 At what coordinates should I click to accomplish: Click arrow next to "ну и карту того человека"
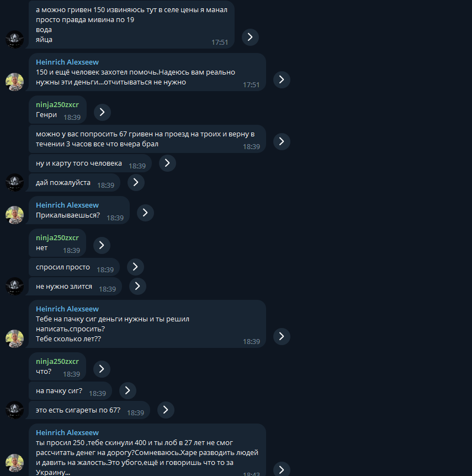coord(167,163)
